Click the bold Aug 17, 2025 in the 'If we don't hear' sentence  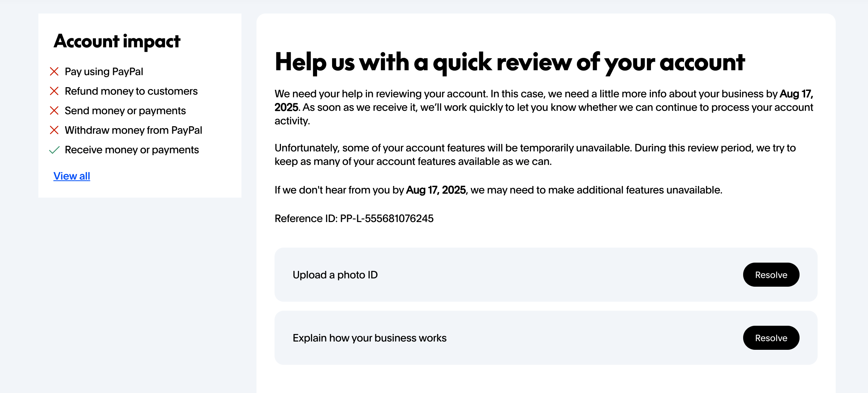click(436, 190)
